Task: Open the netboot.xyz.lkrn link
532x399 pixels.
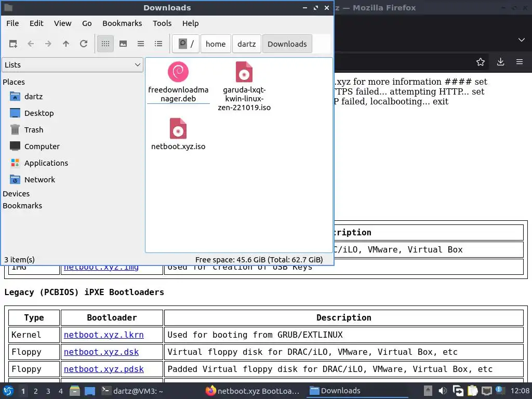Action: point(104,335)
